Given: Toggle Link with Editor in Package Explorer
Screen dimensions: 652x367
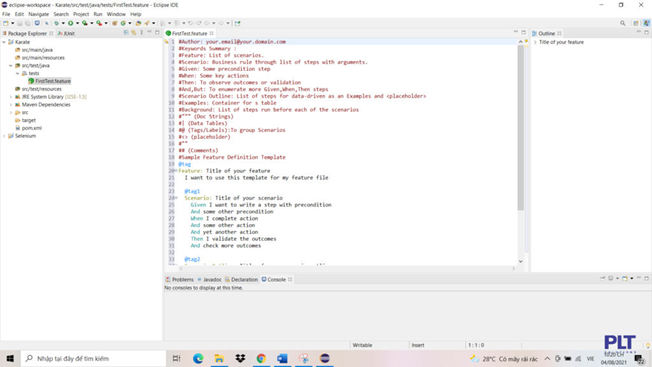Looking at the screenshot, I should 134,33.
